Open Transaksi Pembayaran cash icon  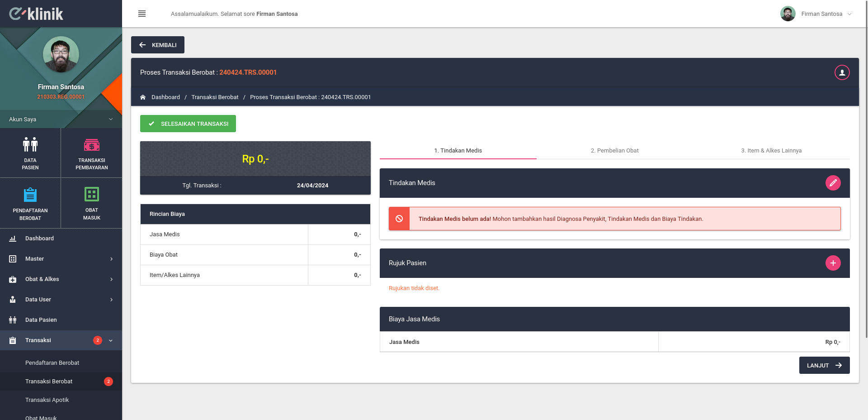pyautogui.click(x=92, y=145)
